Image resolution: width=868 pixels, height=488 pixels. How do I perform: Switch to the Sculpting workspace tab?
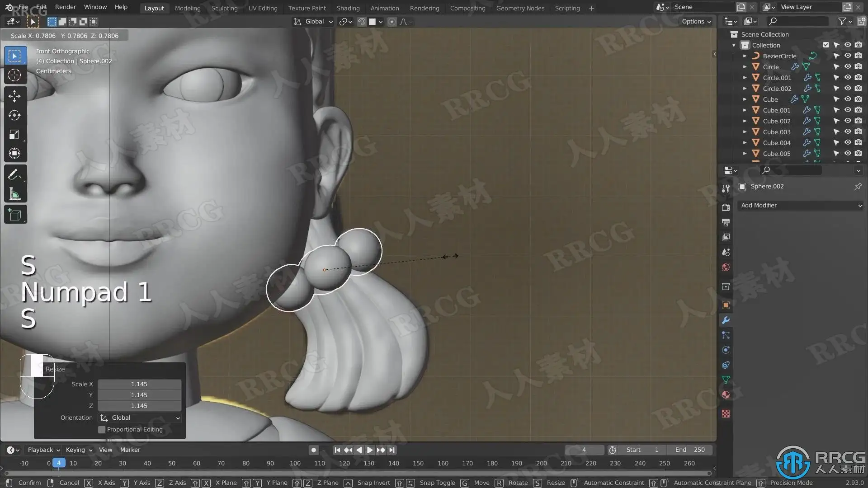click(224, 8)
